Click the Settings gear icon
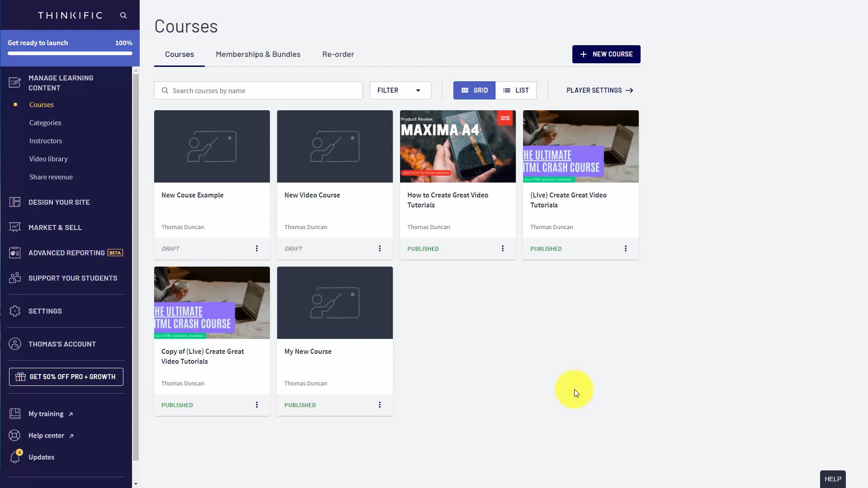Screen dimensions: 868x488 [x=15, y=311]
